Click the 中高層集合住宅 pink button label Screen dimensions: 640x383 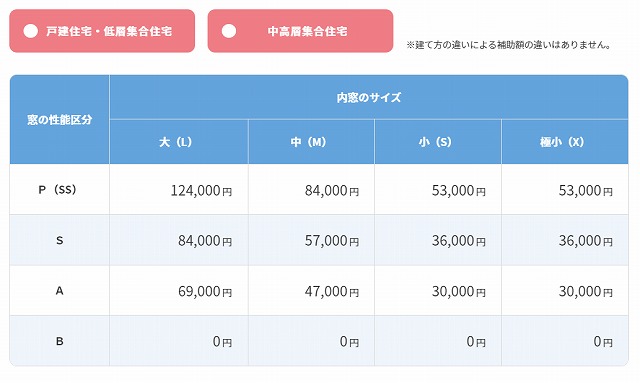(307, 31)
